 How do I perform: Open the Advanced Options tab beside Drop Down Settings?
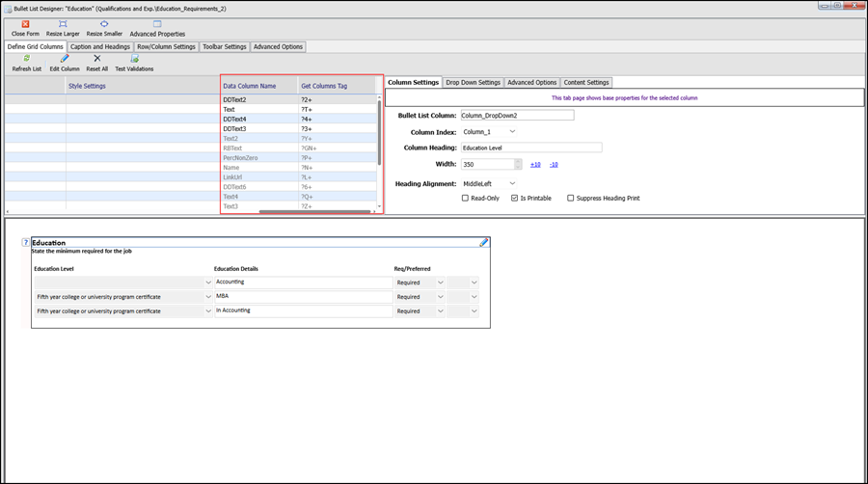532,82
